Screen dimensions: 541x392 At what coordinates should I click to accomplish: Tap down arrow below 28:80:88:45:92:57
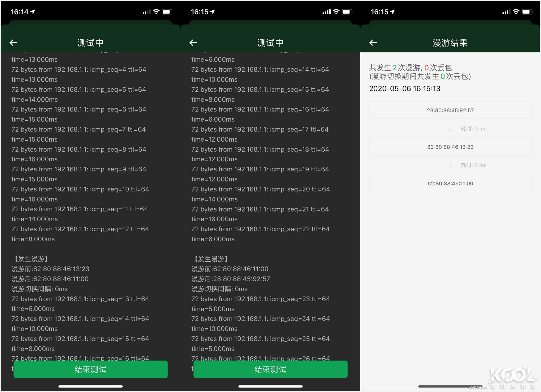click(x=450, y=128)
